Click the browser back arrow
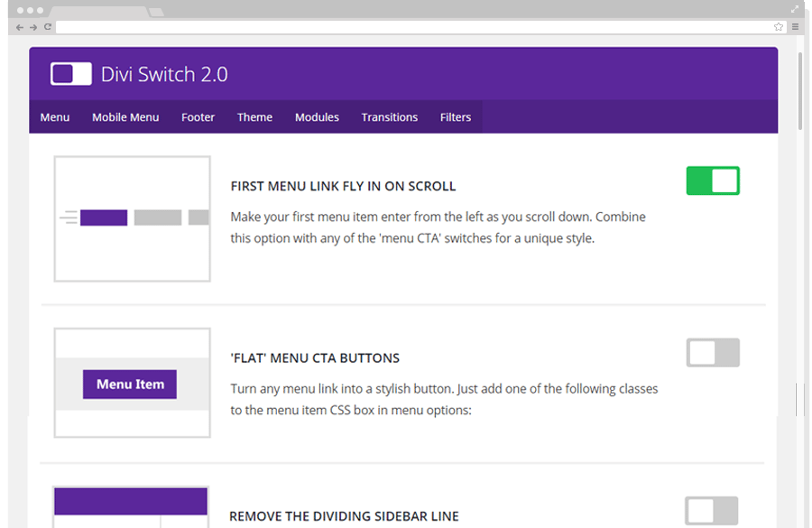812x528 pixels. tap(20, 27)
